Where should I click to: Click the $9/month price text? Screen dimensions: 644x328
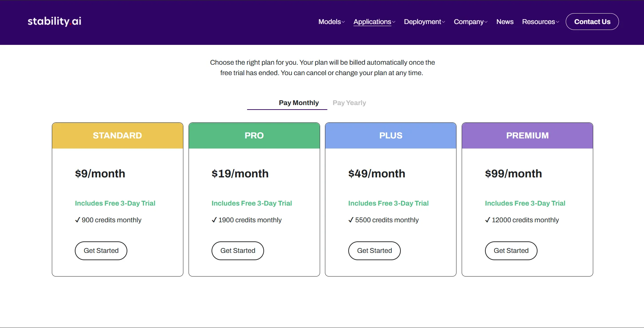(x=100, y=174)
